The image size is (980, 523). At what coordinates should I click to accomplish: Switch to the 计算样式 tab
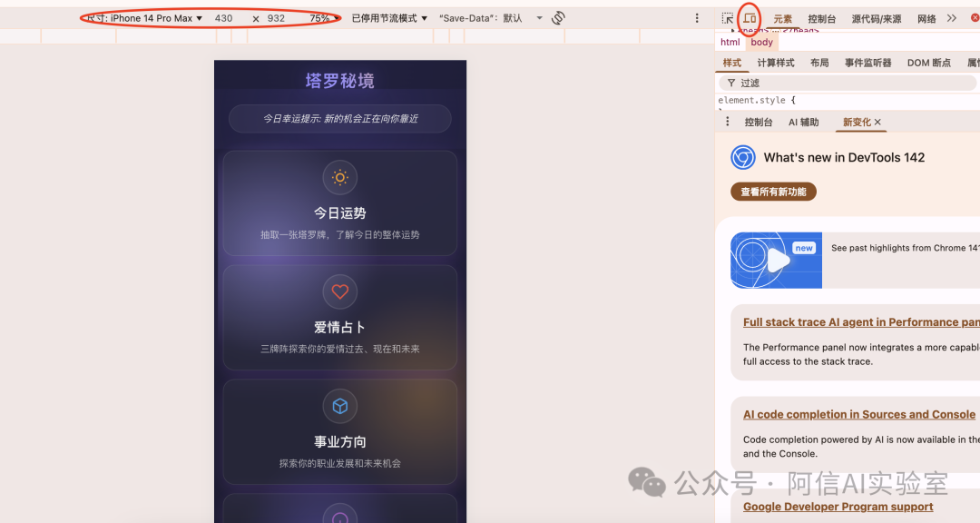point(775,62)
